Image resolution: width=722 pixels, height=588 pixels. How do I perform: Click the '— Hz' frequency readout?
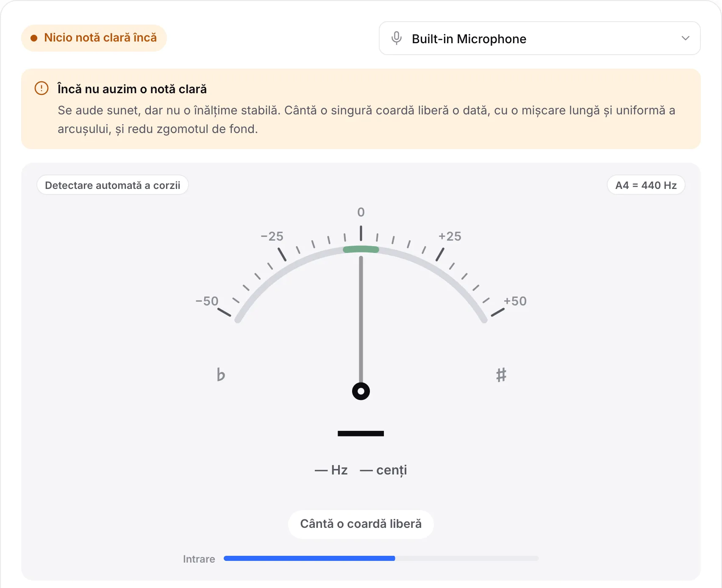click(x=331, y=470)
